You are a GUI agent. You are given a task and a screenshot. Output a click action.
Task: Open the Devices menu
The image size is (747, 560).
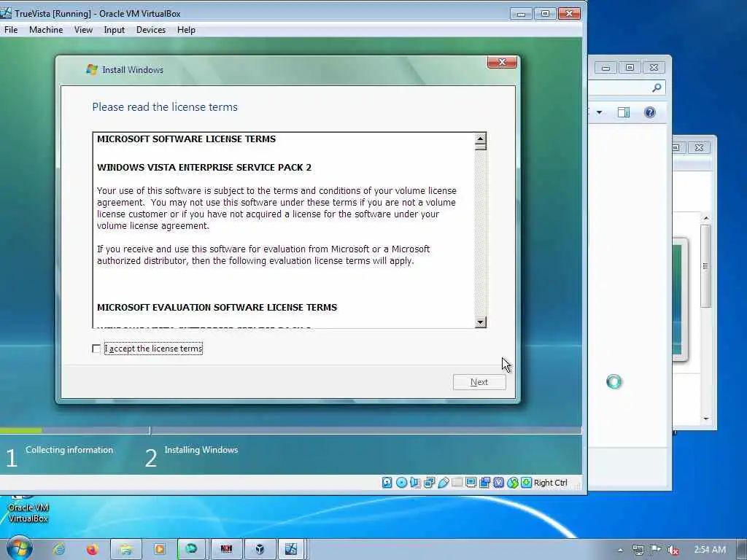(151, 29)
